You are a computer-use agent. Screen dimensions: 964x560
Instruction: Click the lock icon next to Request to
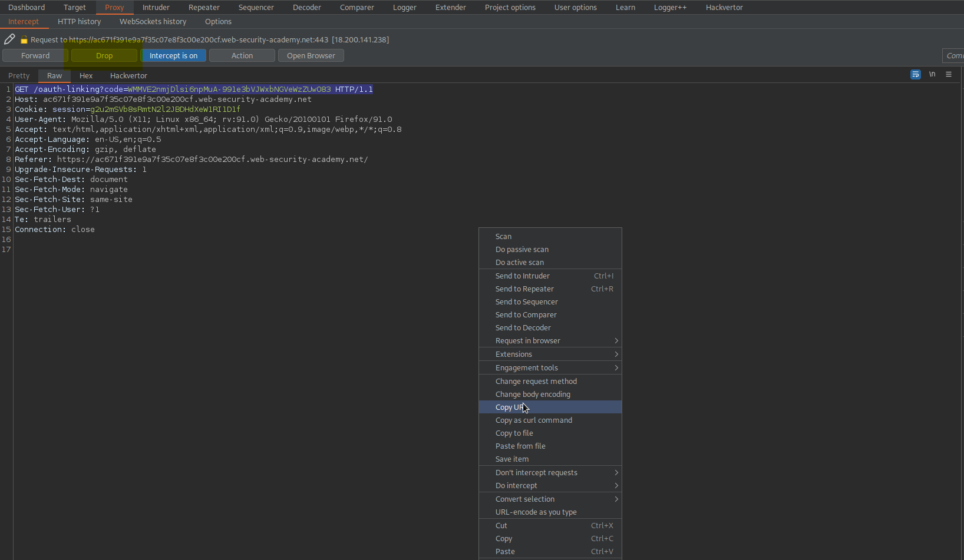24,40
